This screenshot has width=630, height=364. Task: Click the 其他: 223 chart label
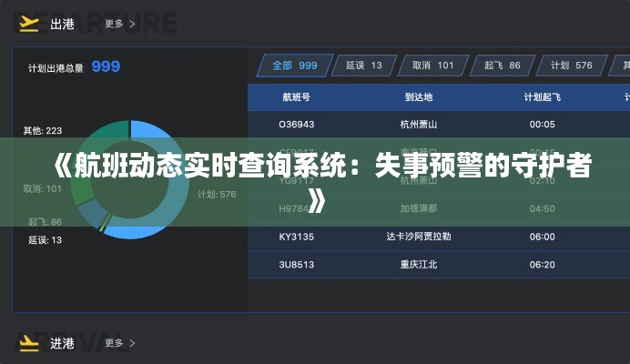point(43,131)
